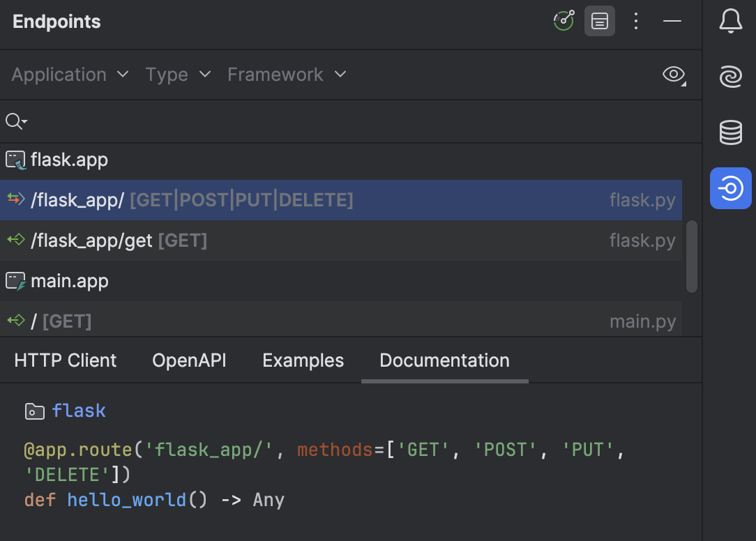Click the FastAPI framework icon beside main.app
Viewport: 756px width, 541px height.
click(x=15, y=280)
